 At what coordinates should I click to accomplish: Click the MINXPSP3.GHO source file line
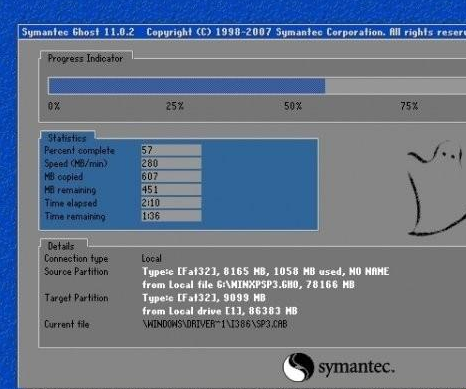(248, 285)
